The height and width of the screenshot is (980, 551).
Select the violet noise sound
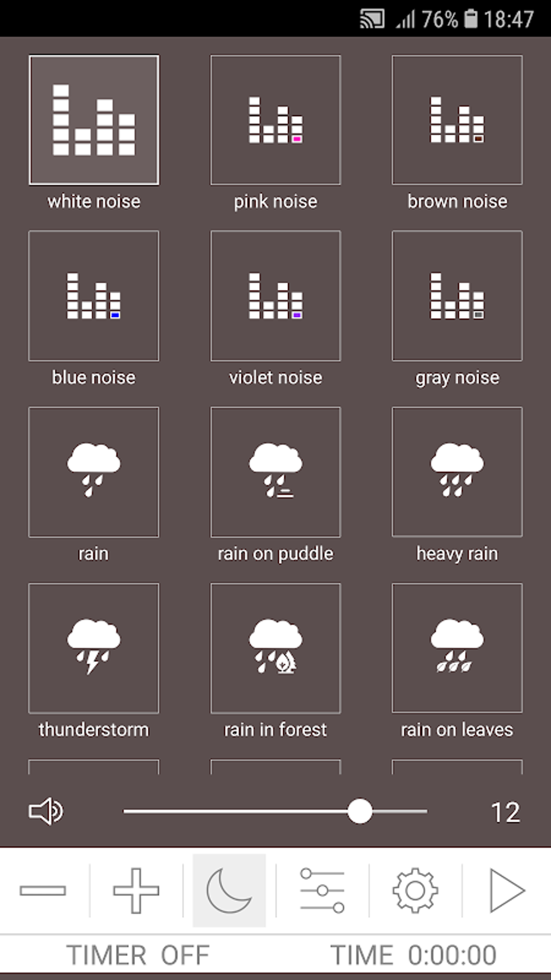[x=275, y=296]
